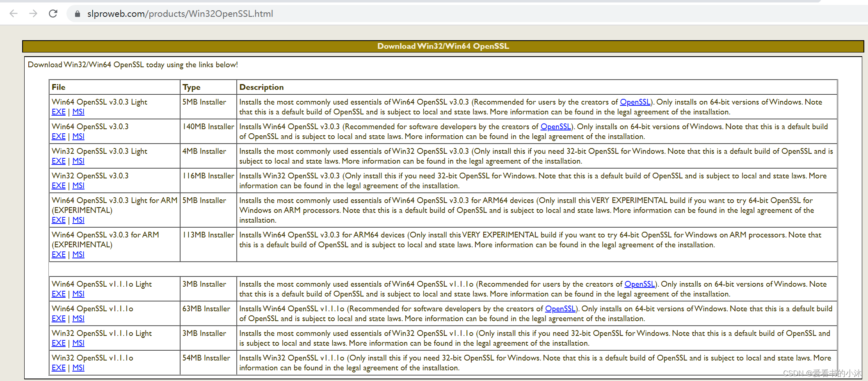This screenshot has width=868, height=381.
Task: Download Win32 OpenSSL v1.1.1o MSI
Action: (x=78, y=368)
